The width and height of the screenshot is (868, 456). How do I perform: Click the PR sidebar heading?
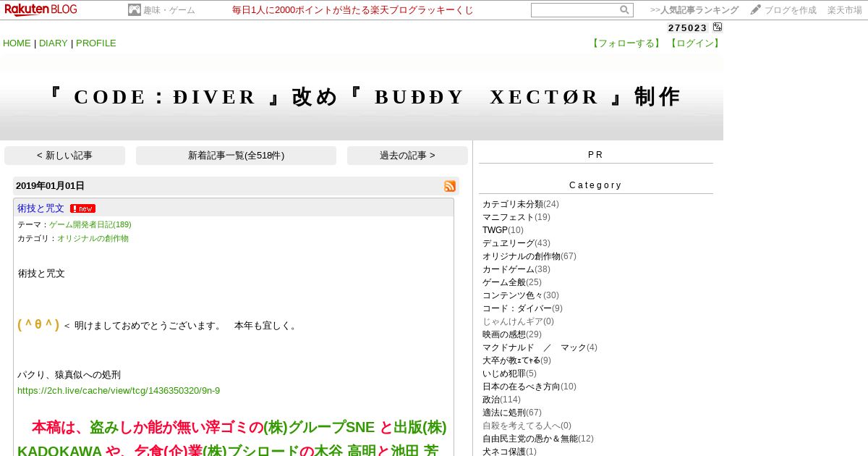[596, 155]
